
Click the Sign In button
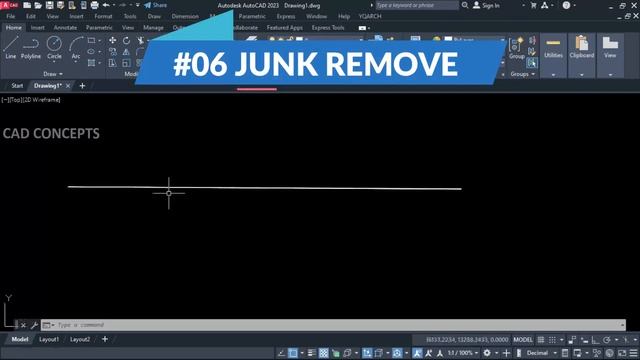486,5
